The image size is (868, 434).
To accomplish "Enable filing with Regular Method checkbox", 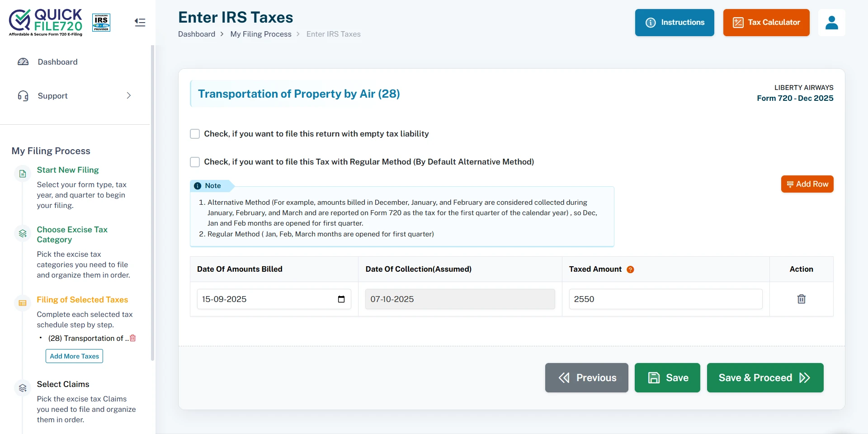I will (x=194, y=162).
